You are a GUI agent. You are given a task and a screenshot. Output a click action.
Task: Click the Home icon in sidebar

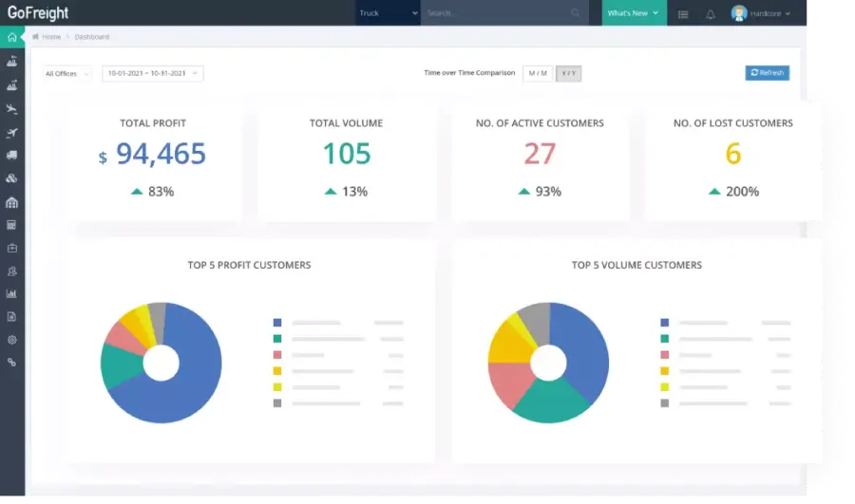click(x=12, y=38)
